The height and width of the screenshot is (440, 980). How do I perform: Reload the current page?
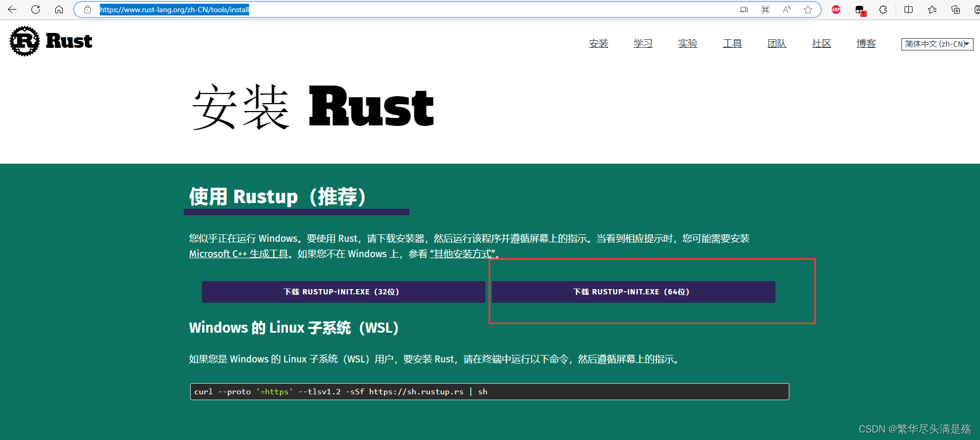pos(36,10)
